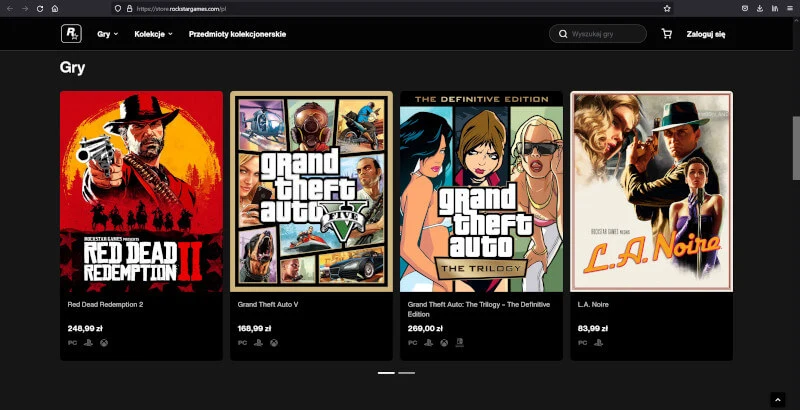The image size is (800, 410).
Task: Expand the Gry dropdown menu
Action: coord(108,34)
